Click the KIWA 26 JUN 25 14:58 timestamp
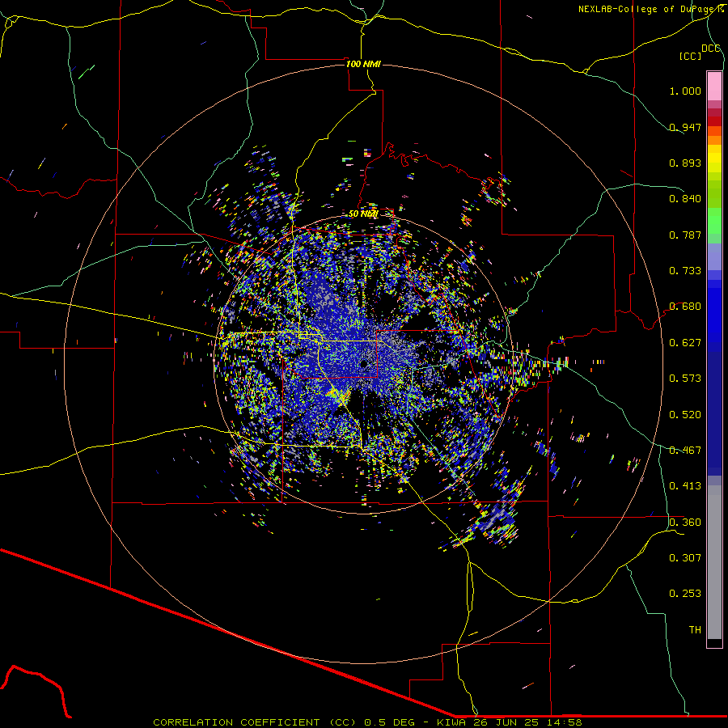 coord(510,722)
